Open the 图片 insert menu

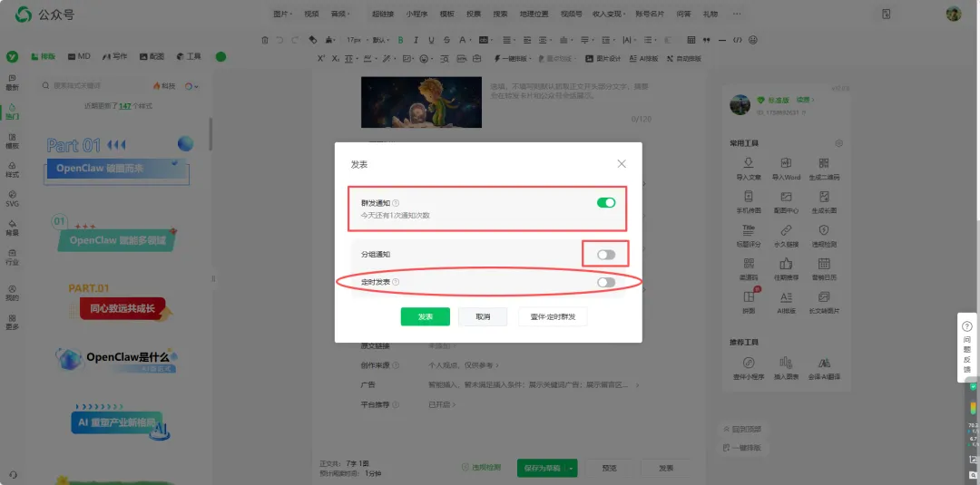tap(282, 14)
